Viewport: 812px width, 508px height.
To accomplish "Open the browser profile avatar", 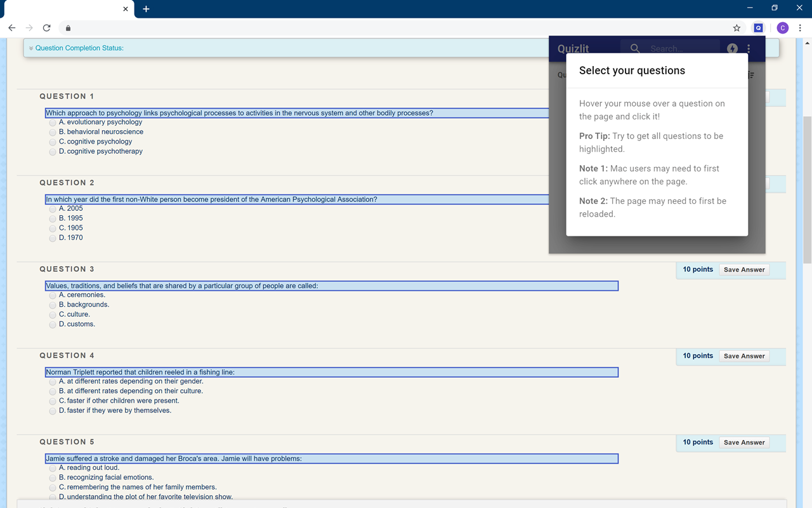I will (x=782, y=28).
